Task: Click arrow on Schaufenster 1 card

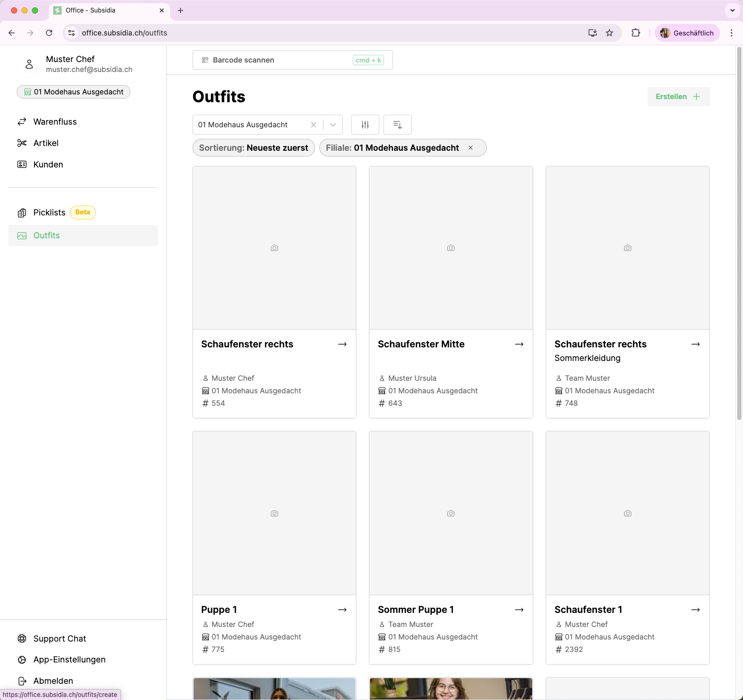Action: tap(696, 610)
